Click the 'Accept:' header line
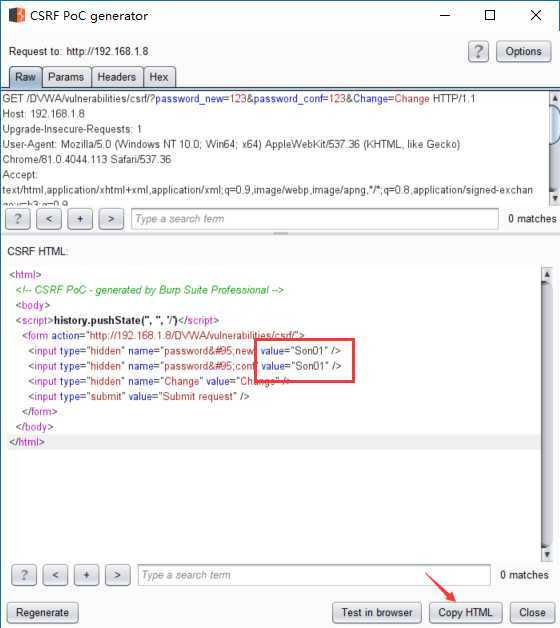 [20, 175]
